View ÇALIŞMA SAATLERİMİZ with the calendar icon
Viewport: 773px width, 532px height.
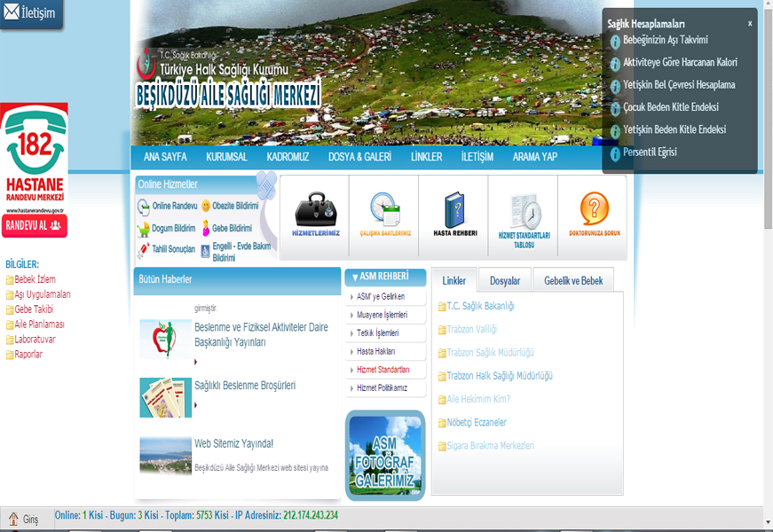point(383,211)
